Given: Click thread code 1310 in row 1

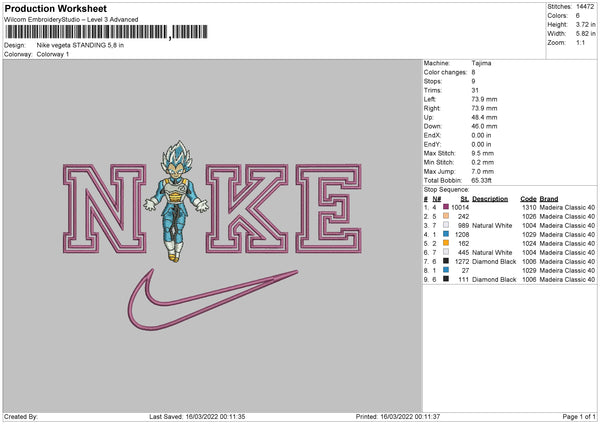Looking at the screenshot, I should 529,207.
